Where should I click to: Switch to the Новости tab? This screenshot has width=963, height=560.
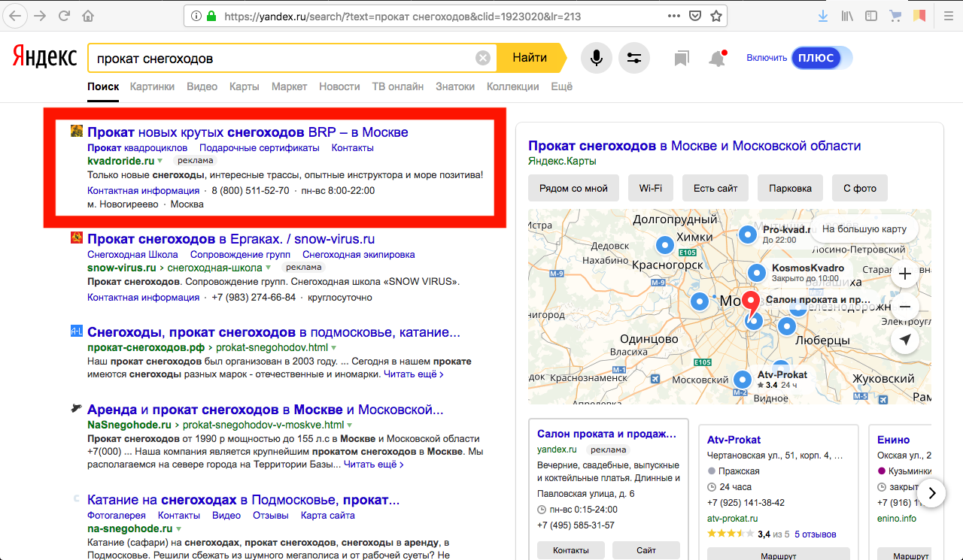pyautogui.click(x=339, y=86)
